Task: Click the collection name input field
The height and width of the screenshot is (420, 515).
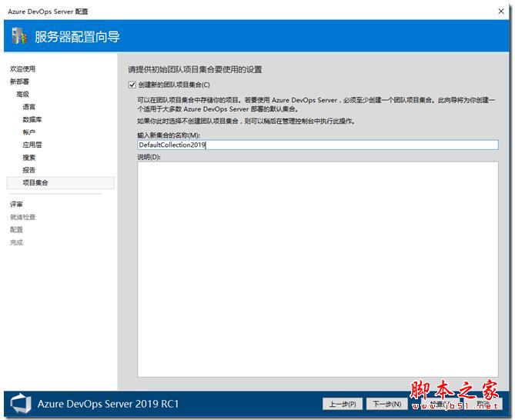Action: (x=318, y=145)
